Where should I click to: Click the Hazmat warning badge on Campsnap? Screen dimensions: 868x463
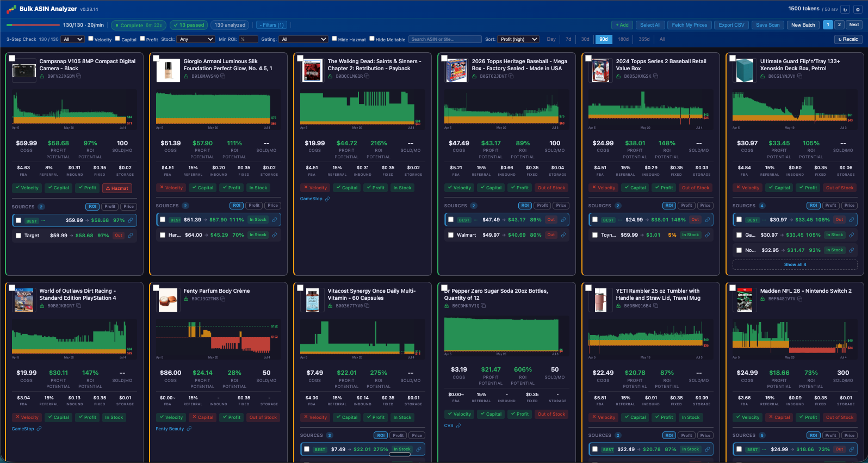click(x=117, y=188)
